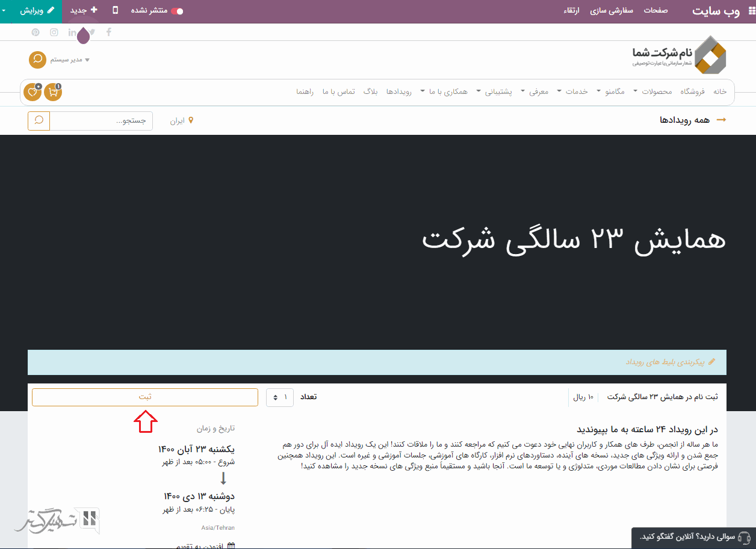756x549 pixels.
Task: Open the Pinterest social icon
Action: point(36,33)
